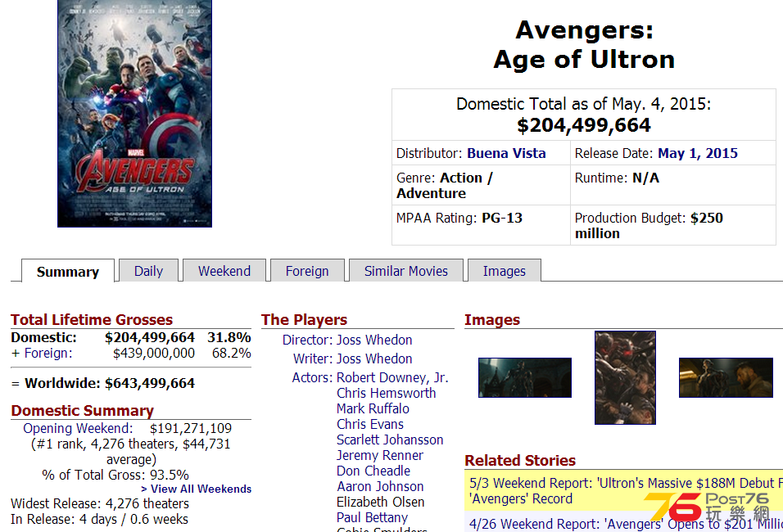Follow the May 1, 2015 release date link
783x532 pixels.
[x=698, y=153]
